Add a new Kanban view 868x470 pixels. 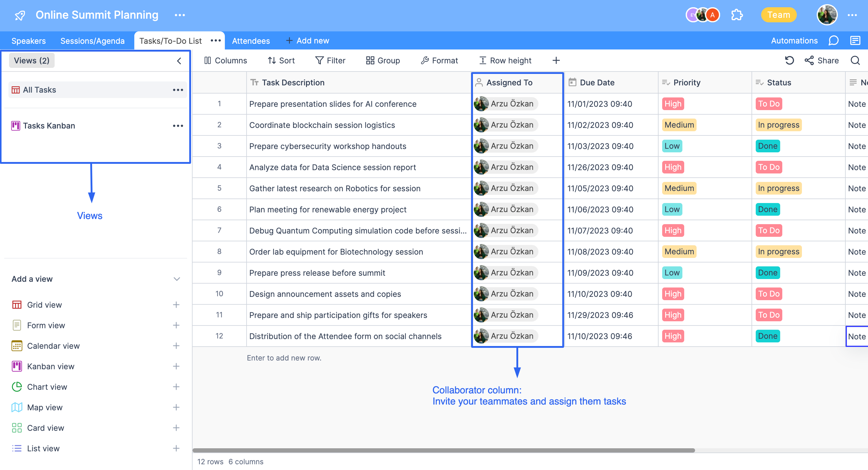(176, 366)
